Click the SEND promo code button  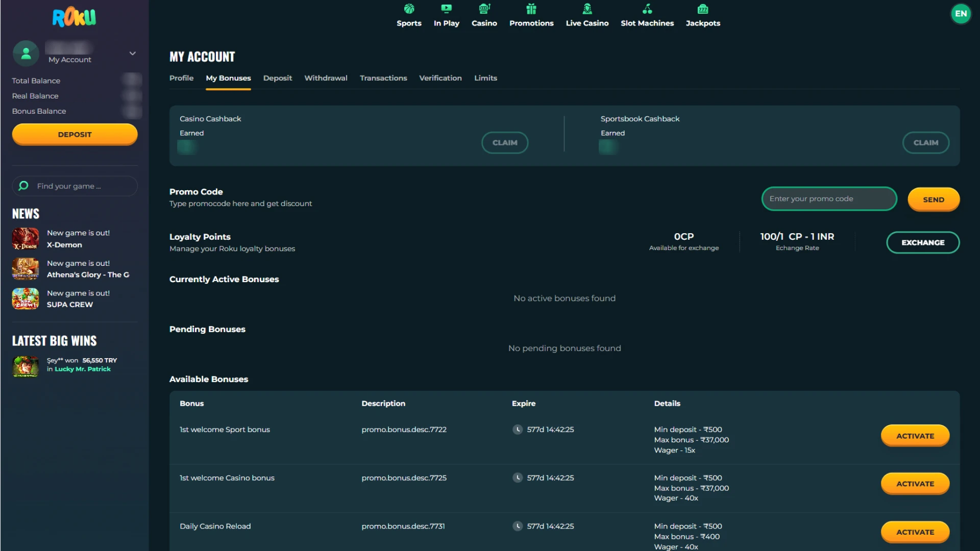[934, 199]
